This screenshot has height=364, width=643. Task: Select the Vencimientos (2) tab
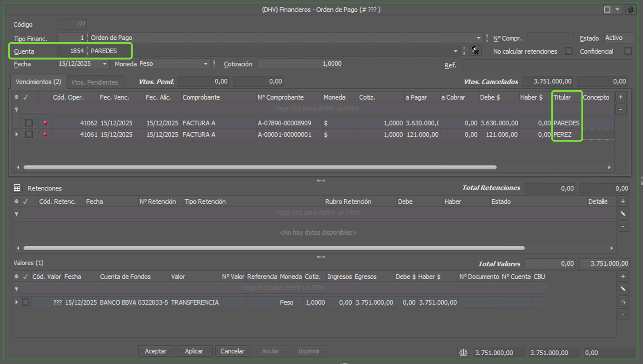coord(38,82)
